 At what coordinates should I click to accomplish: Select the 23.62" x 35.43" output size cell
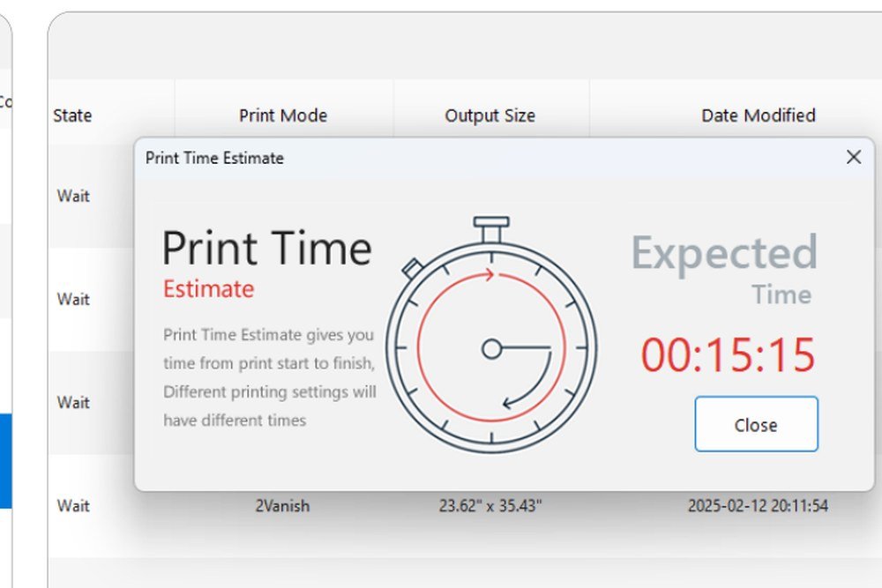pos(490,505)
